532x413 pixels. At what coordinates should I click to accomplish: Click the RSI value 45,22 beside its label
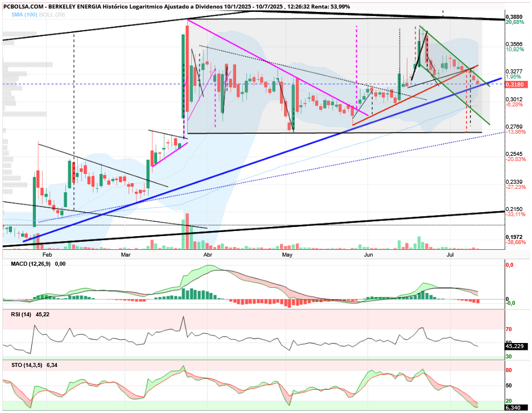(43, 315)
